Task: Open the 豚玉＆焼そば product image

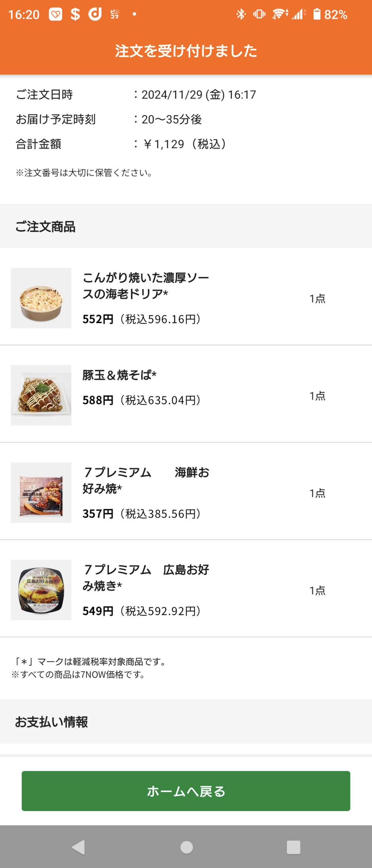Action: (41, 395)
